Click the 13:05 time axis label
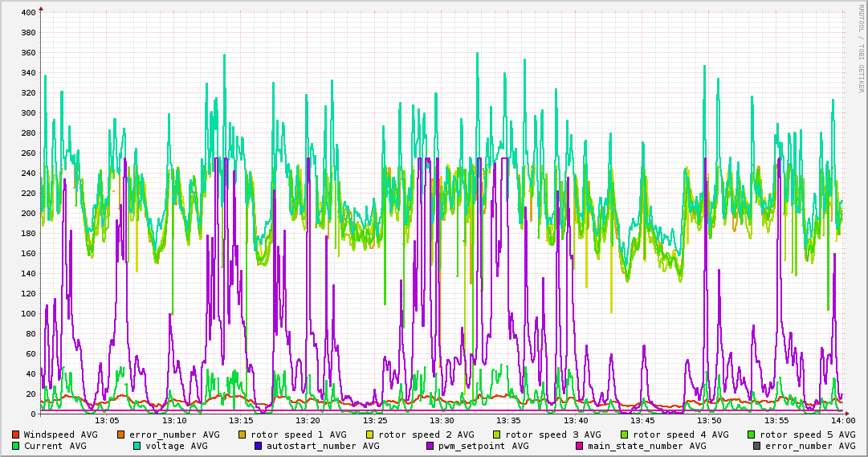 click(x=107, y=421)
